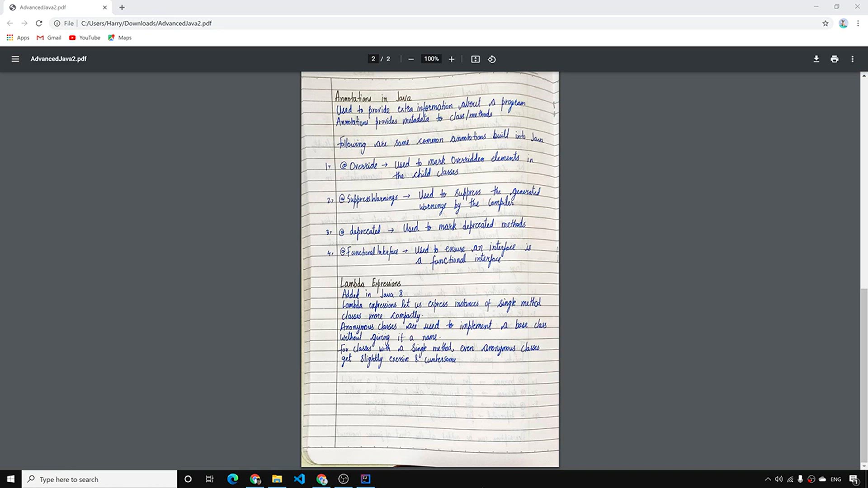Click the Fit to page icon

pyautogui.click(x=475, y=59)
